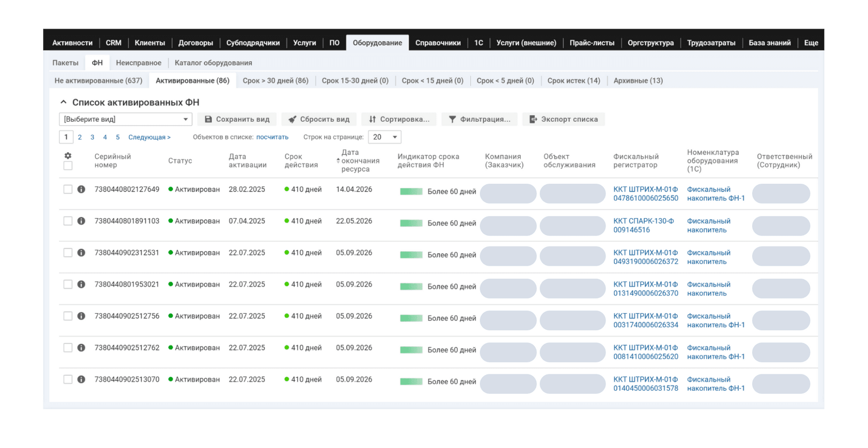
Task: Switch to the Справочники main tab
Action: (x=438, y=43)
